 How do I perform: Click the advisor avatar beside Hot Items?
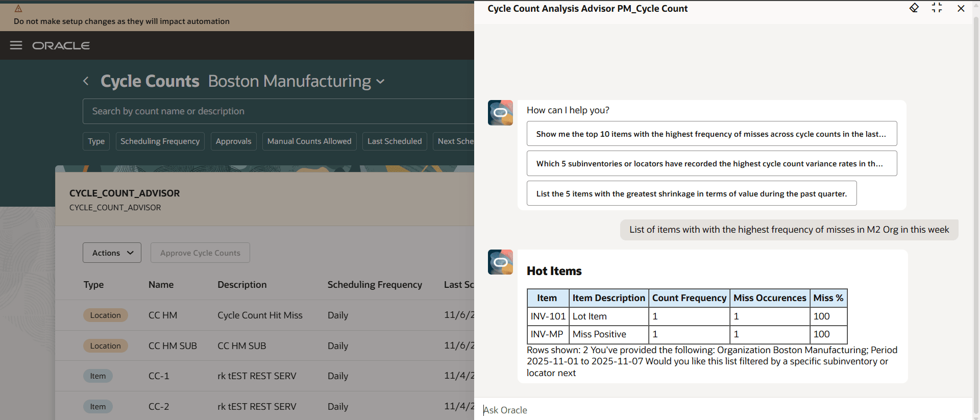500,262
